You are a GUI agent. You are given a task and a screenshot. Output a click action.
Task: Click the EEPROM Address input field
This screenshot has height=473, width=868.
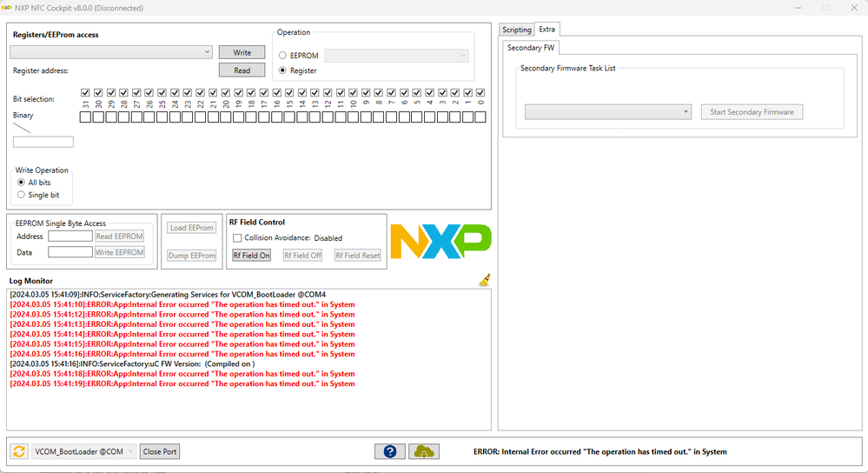click(70, 236)
